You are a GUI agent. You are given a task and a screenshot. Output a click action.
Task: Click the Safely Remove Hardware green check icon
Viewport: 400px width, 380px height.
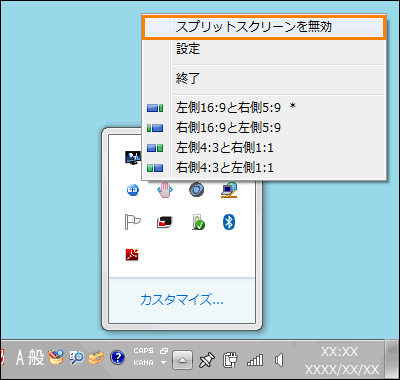(x=198, y=222)
